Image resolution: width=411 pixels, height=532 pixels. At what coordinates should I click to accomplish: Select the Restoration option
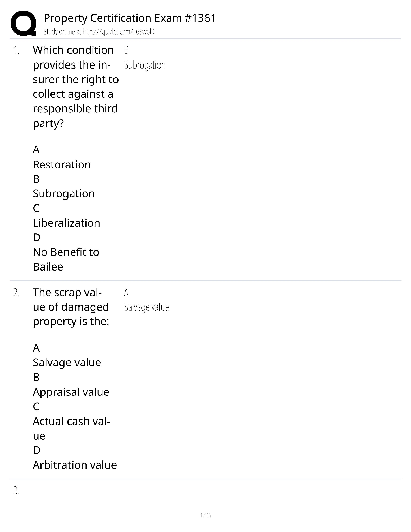(62, 165)
